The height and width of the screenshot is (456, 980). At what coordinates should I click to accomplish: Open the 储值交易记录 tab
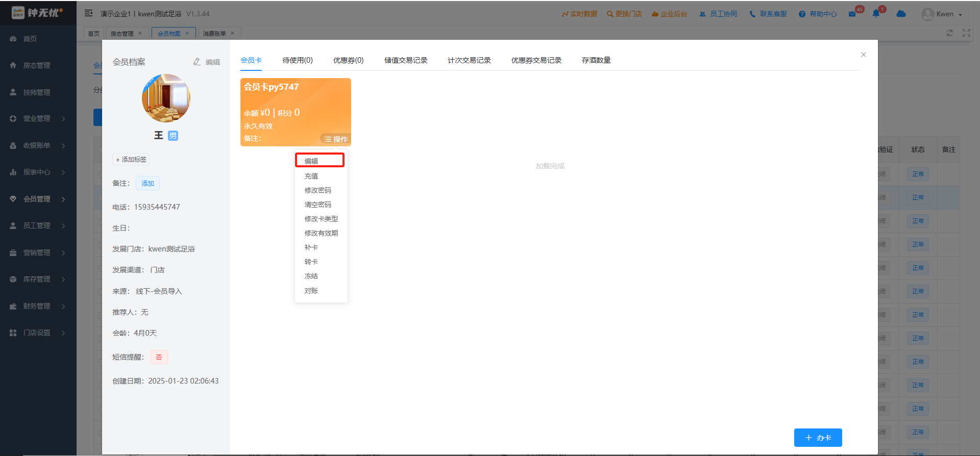pos(406,60)
